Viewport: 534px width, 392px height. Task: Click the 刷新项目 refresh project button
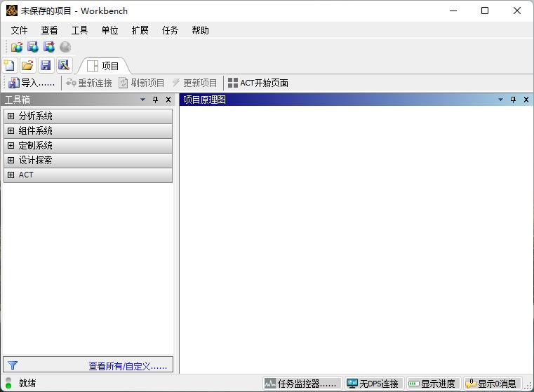coord(141,83)
